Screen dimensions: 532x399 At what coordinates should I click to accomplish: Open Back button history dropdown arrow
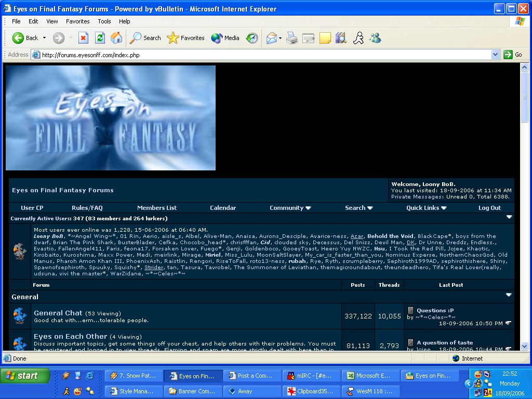click(45, 38)
